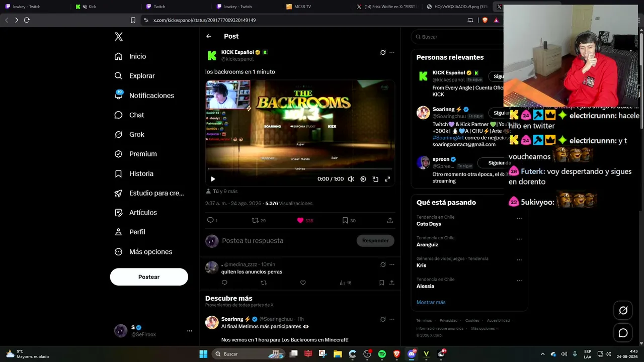644x362 pixels.
Task: Open picture-in-picture for the video
Action: point(375,179)
